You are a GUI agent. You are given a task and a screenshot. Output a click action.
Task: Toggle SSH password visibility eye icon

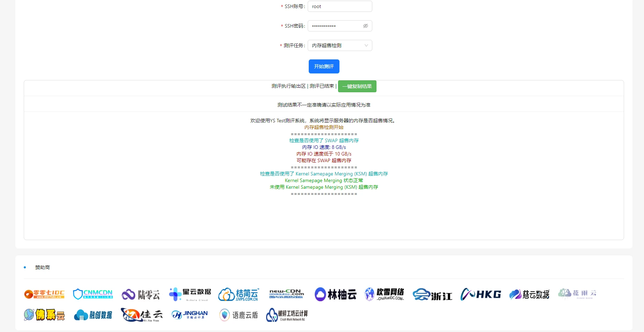point(365,26)
